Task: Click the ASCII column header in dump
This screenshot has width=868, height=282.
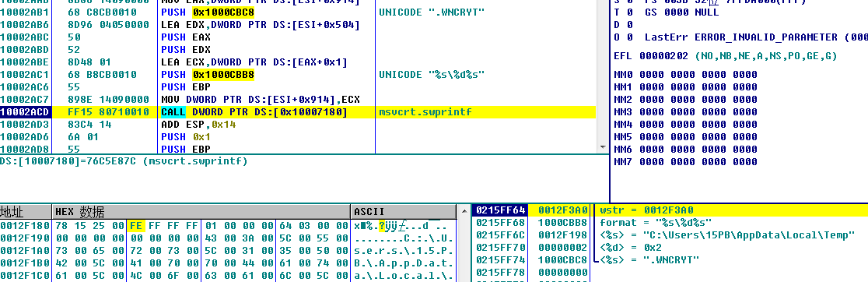Action: pos(404,212)
